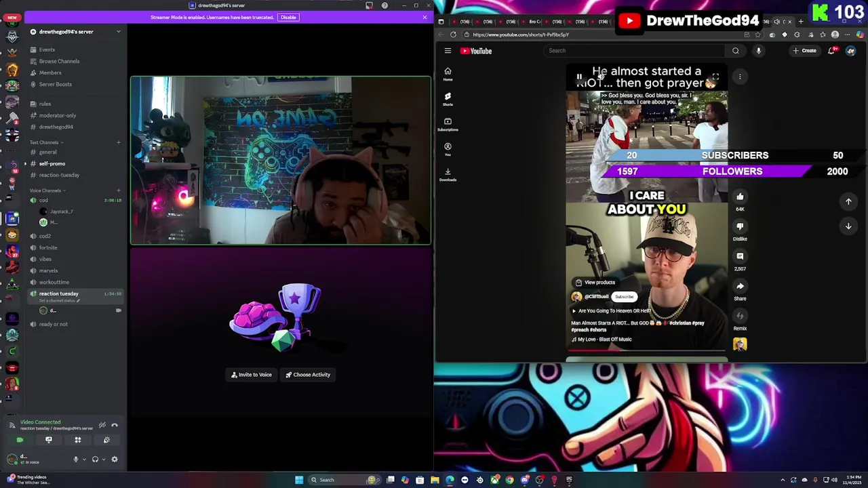Like the Short video
Image resolution: width=868 pixels, height=488 pixels.
coord(740,197)
